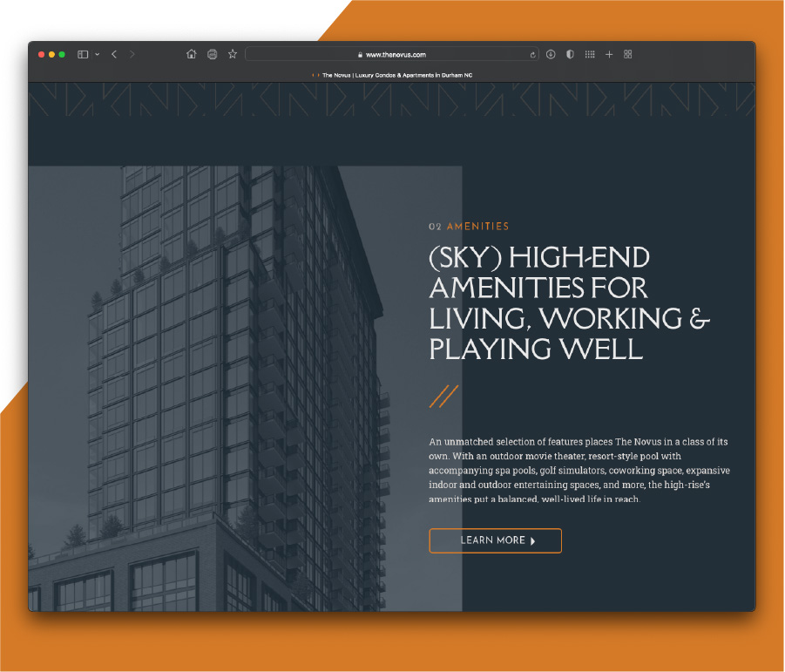The width and height of the screenshot is (785, 672).
Task: Click the 02 Amenities section label
Action: 469,227
